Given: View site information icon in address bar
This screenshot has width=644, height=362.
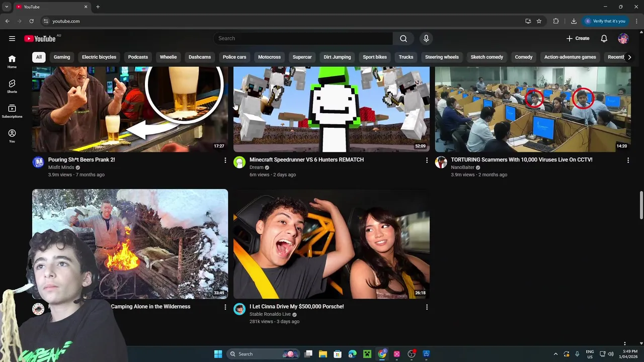Looking at the screenshot, I should tap(46, 21).
